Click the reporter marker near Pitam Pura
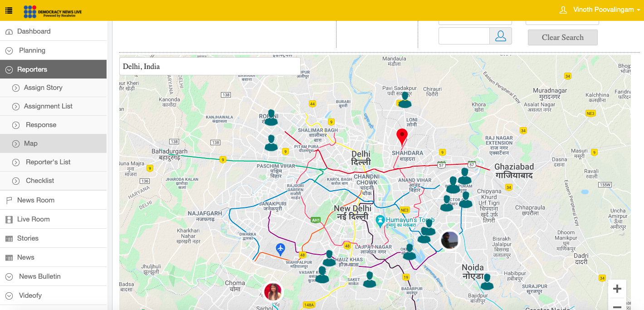The image size is (644, 310). point(271,143)
